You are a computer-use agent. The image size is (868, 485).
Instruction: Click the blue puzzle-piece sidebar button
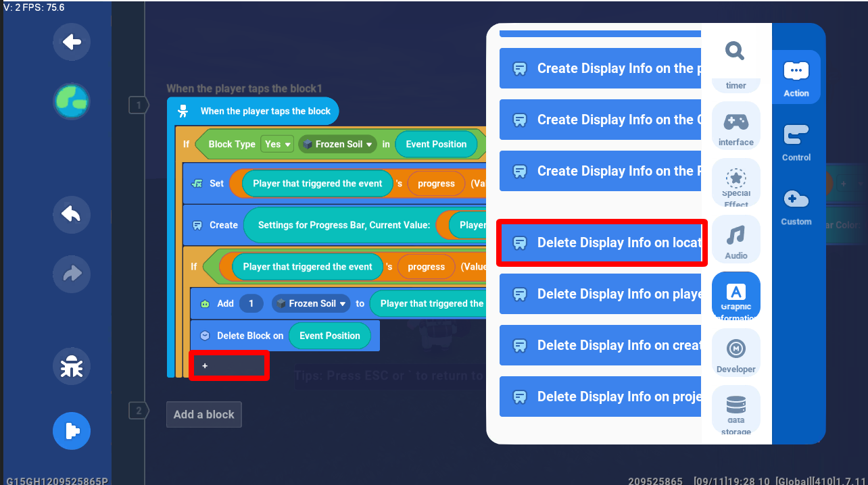[x=72, y=431]
